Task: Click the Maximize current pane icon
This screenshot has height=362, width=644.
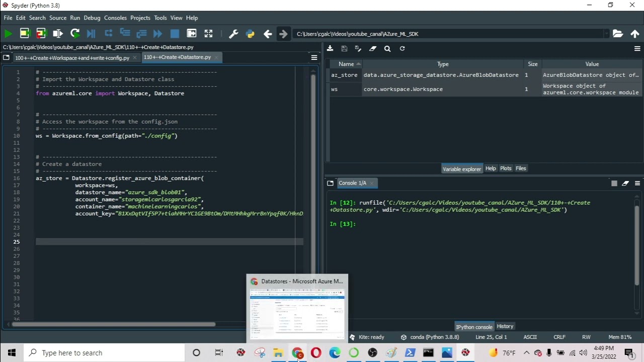Action: [x=208, y=34]
